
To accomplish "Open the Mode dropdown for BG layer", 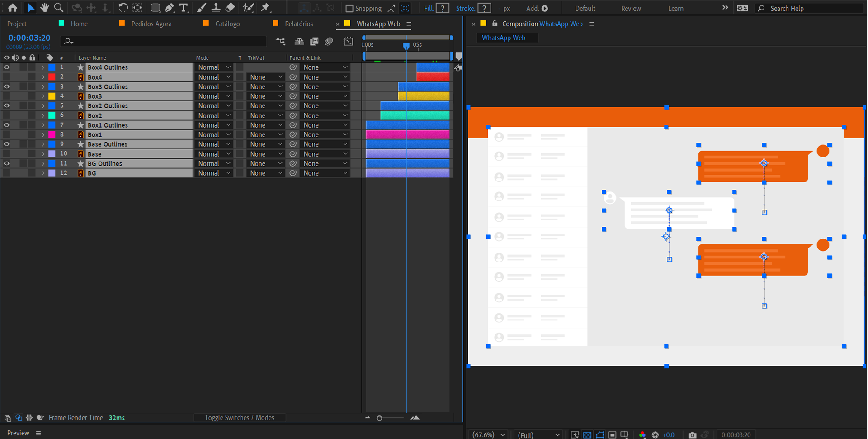I will [x=214, y=173].
